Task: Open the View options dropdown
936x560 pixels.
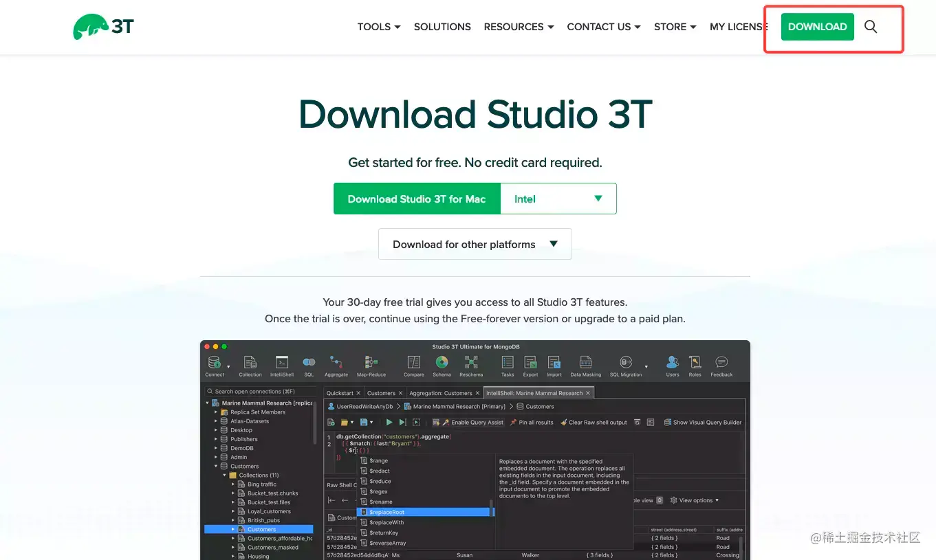Action: pos(695,500)
